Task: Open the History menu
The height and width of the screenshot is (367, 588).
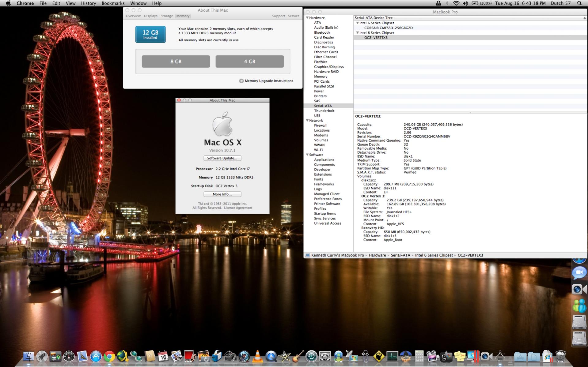Action: 89,3
